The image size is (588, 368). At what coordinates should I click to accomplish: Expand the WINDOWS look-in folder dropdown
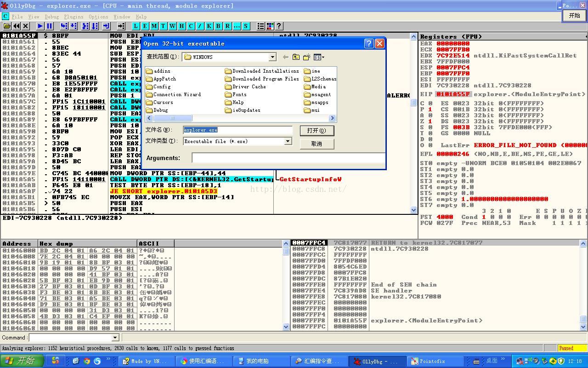(272, 57)
